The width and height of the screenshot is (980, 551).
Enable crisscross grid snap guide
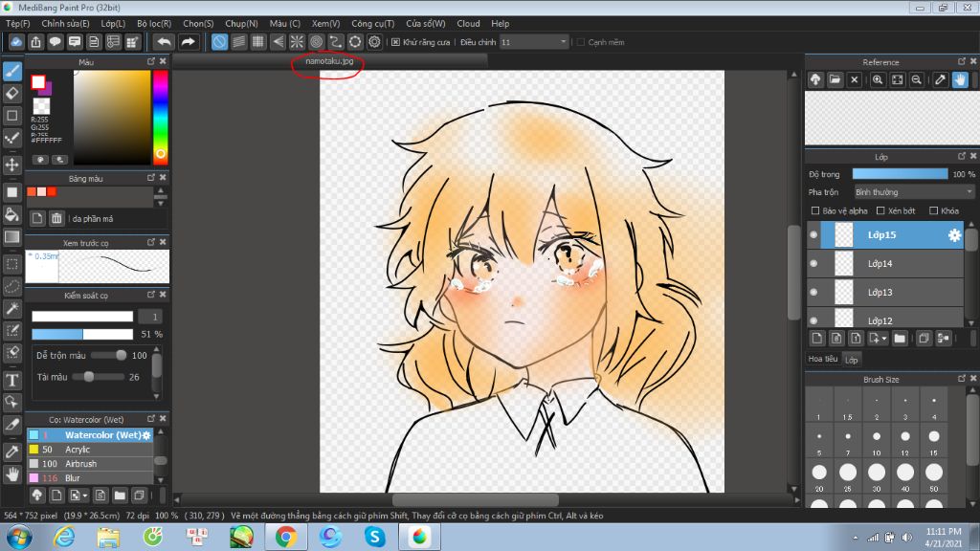pos(258,42)
